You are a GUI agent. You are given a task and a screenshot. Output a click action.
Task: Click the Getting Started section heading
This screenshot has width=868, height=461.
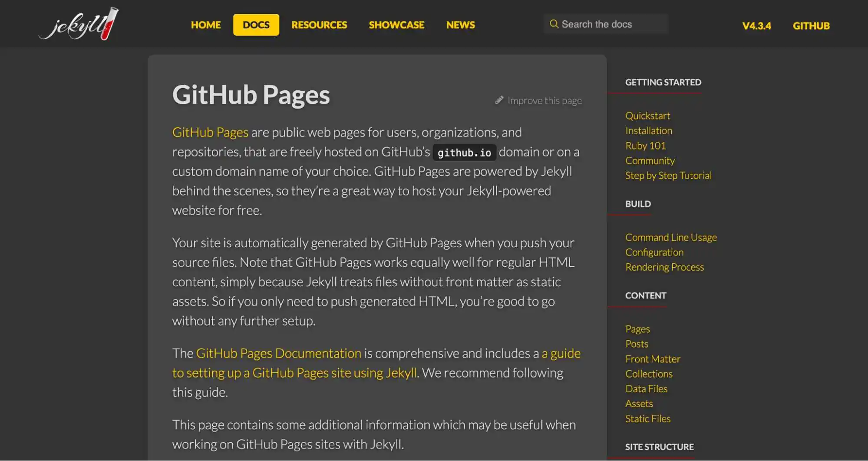click(663, 82)
